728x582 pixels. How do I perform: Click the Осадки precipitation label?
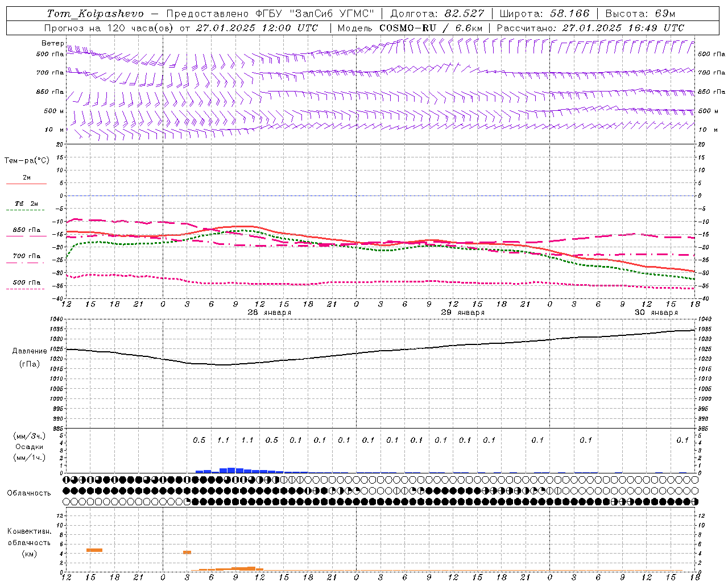pos(30,447)
